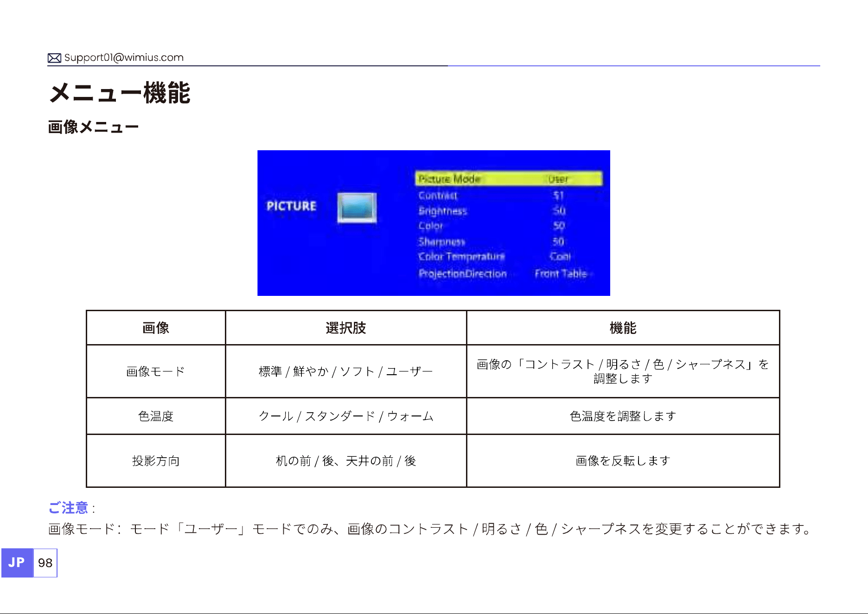Click the PICTURE label in menu
The height and width of the screenshot is (614, 868).
[x=291, y=206]
